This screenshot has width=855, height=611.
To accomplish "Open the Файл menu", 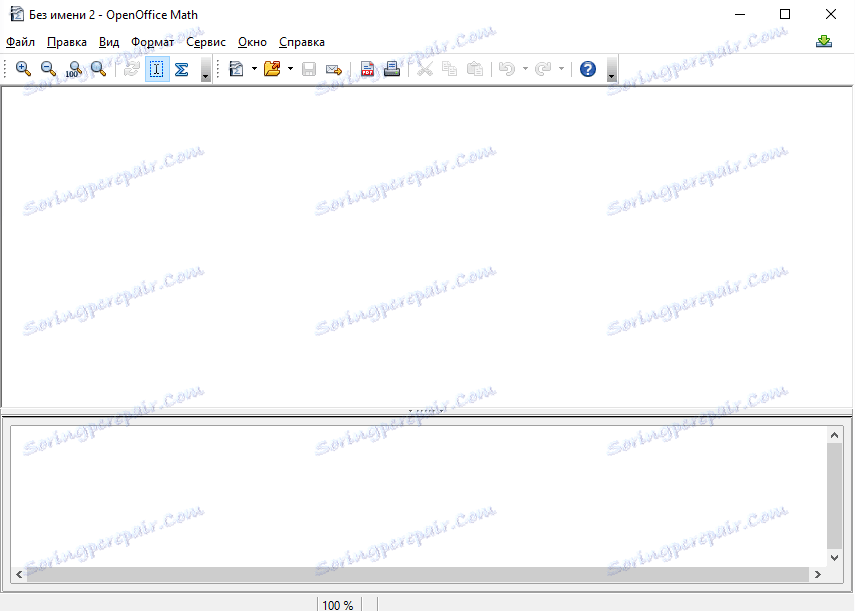I will 21,42.
